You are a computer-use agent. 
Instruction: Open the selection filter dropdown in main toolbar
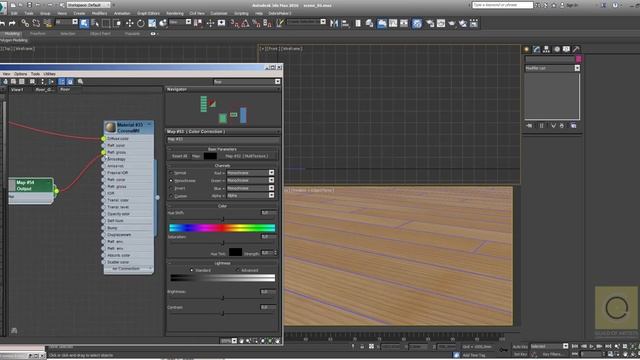tap(67, 22)
